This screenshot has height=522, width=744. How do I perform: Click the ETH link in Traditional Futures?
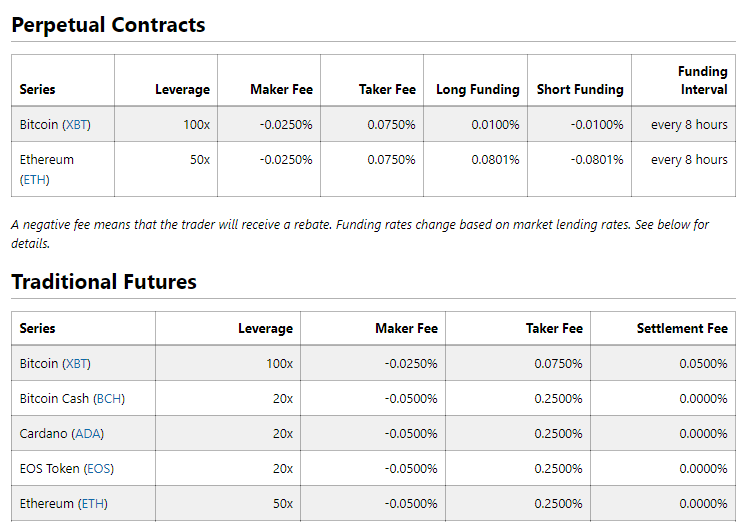pos(92,503)
